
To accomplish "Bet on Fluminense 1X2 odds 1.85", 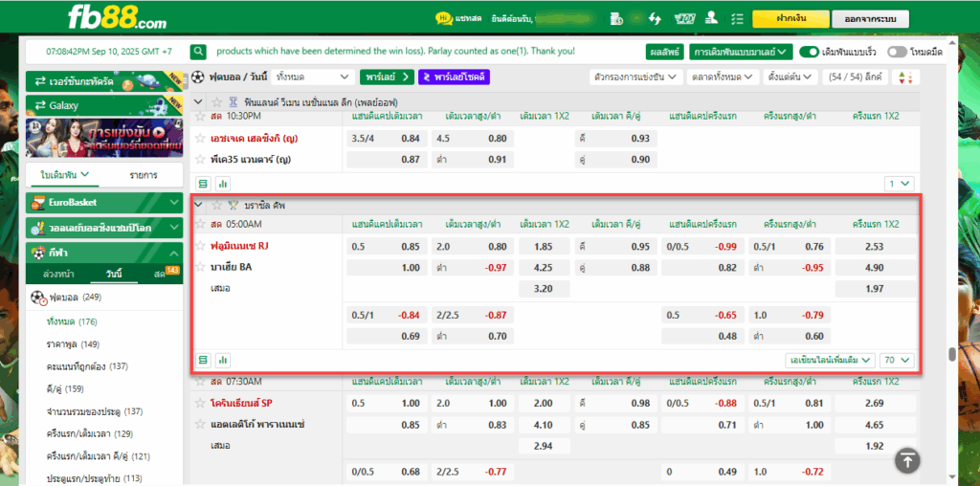I will (x=544, y=246).
